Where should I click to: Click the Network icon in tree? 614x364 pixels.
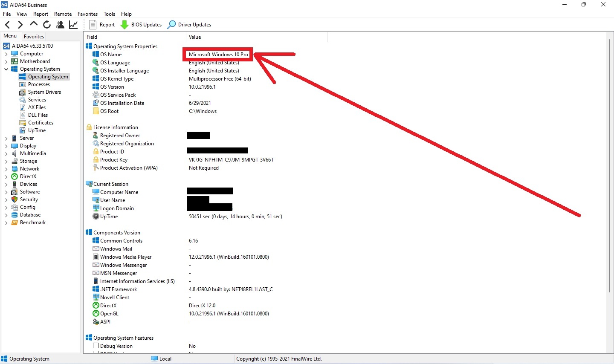(x=14, y=169)
